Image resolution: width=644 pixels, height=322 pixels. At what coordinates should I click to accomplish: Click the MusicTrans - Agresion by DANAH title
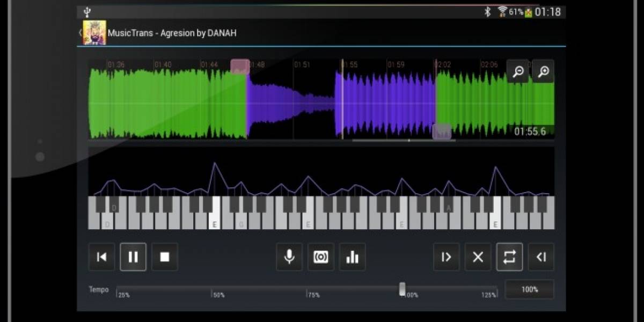coord(172,33)
